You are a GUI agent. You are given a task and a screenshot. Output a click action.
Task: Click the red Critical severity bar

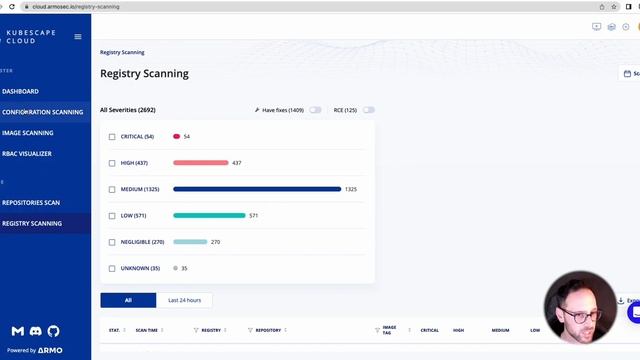pos(176,136)
